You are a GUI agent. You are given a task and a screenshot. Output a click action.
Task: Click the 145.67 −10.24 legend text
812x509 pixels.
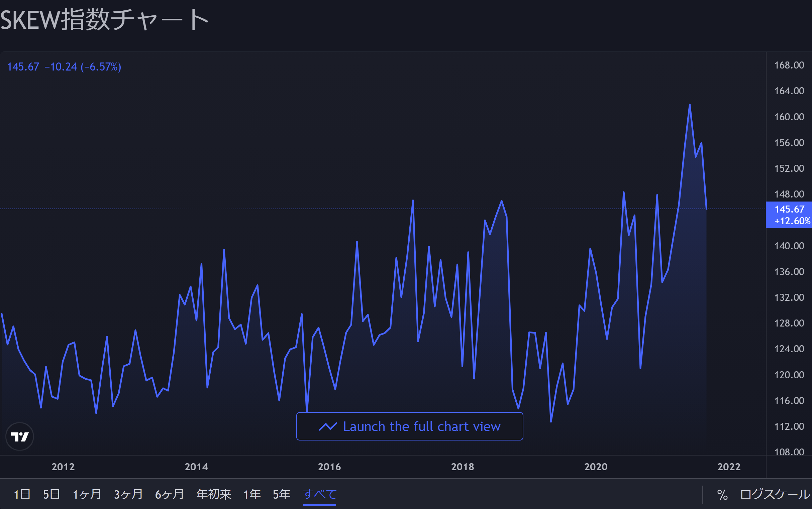click(x=64, y=67)
